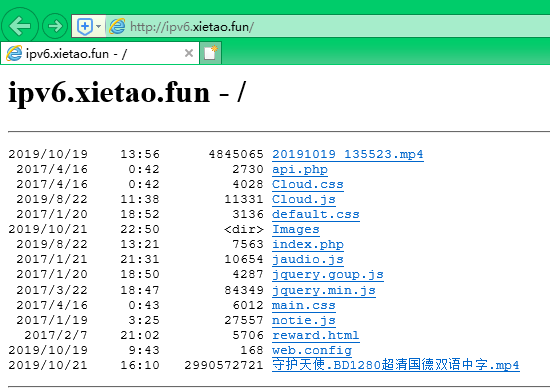Open the main.css link
Viewport: 550px width, 392px height.
(304, 306)
